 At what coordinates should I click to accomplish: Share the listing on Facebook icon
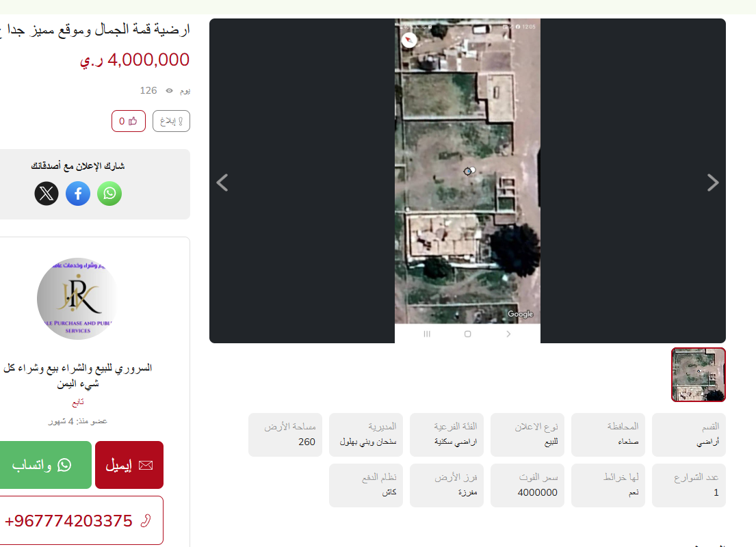click(78, 194)
